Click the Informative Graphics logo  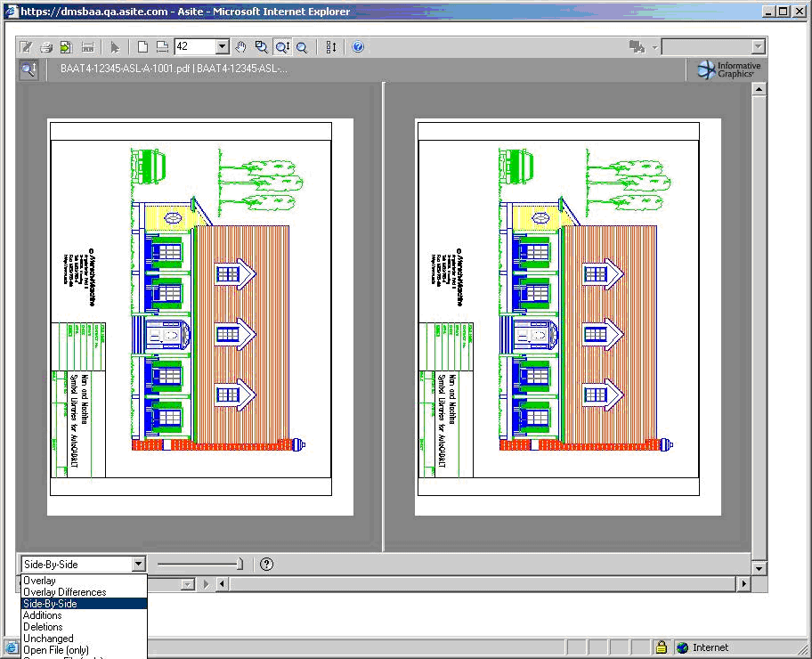pyautogui.click(x=728, y=69)
